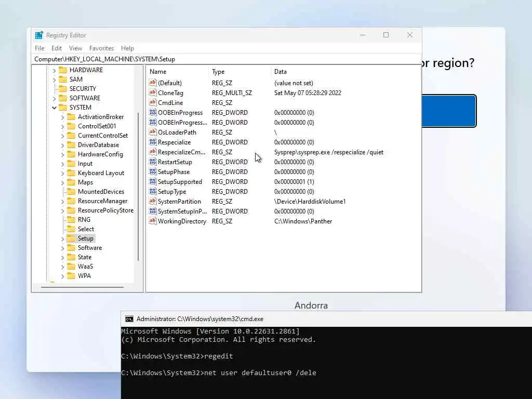Viewport: 532px width, 399px height.
Task: Select the Maps key
Action: click(x=86, y=182)
